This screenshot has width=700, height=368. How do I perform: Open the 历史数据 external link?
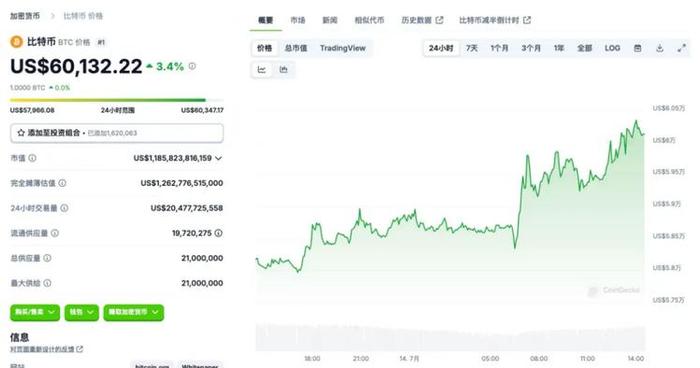tap(422, 20)
